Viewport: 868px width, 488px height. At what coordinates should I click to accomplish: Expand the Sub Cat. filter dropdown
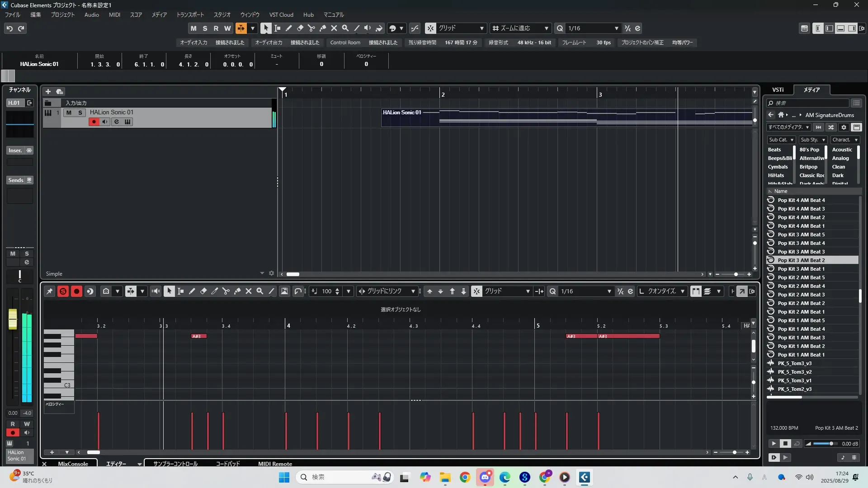(781, 140)
